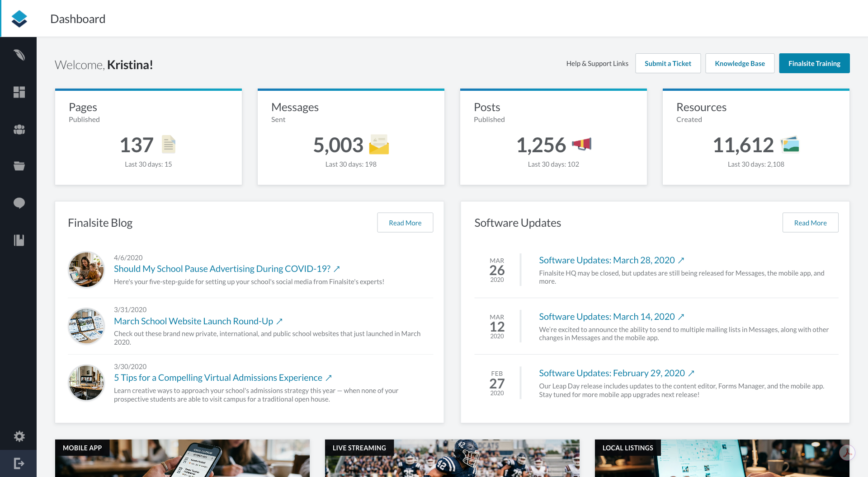868x477 pixels.
Task: Click Read More in Software Updates
Action: pyautogui.click(x=810, y=223)
